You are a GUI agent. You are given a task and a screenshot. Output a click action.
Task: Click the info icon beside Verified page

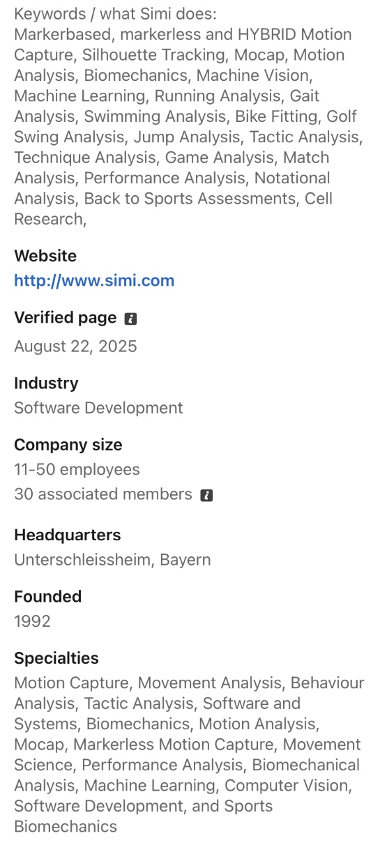click(x=130, y=319)
